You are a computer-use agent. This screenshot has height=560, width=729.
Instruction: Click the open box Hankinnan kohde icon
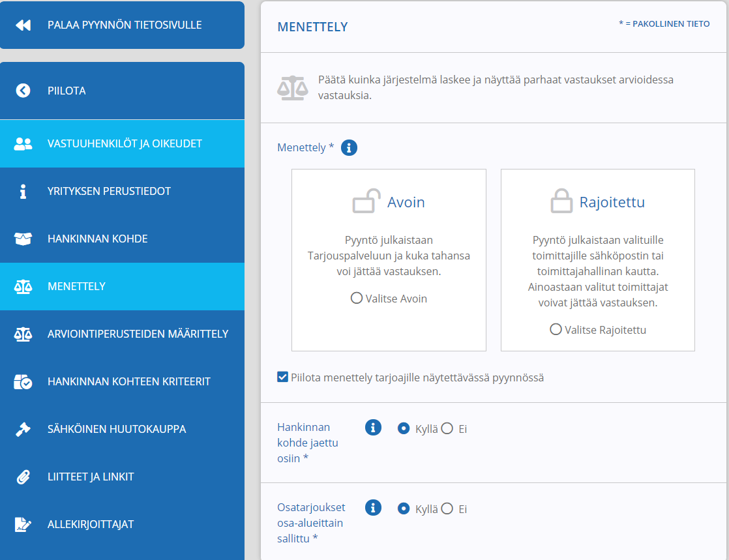coord(23,239)
